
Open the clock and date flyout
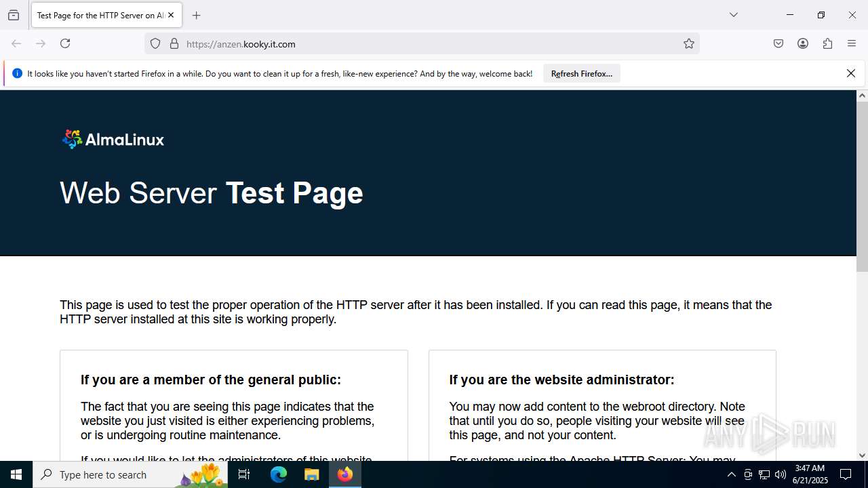pyautogui.click(x=810, y=474)
